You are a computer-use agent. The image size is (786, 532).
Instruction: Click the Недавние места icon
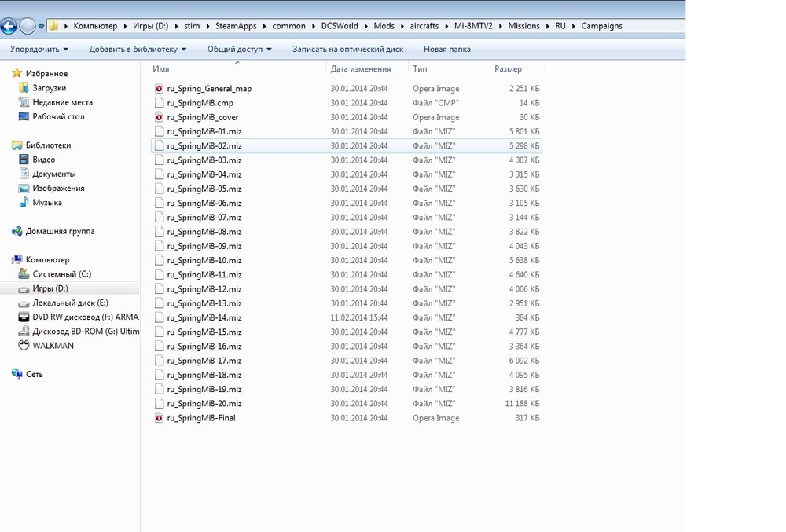click(24, 102)
